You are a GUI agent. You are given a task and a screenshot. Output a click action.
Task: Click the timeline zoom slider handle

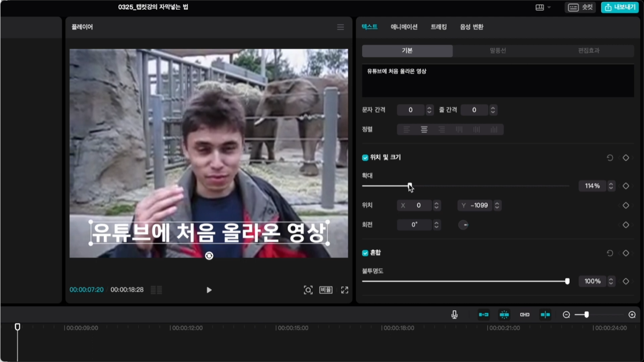[x=586, y=314]
